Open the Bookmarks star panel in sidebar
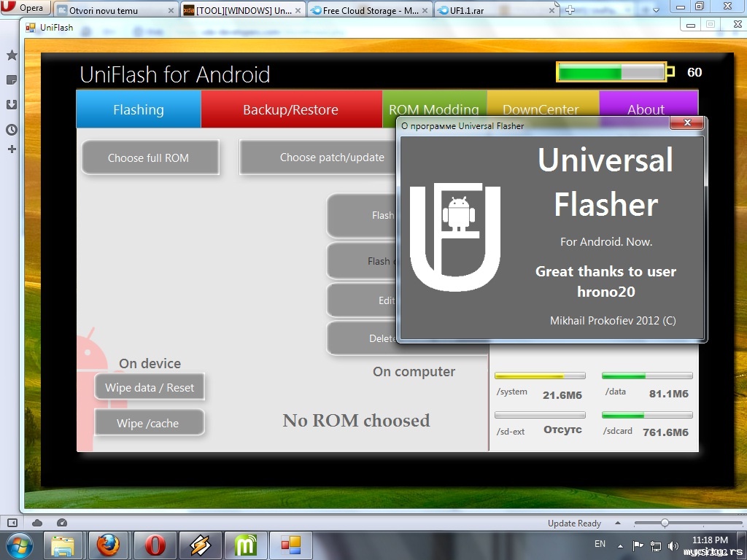This screenshot has height=560, width=747. [x=12, y=55]
